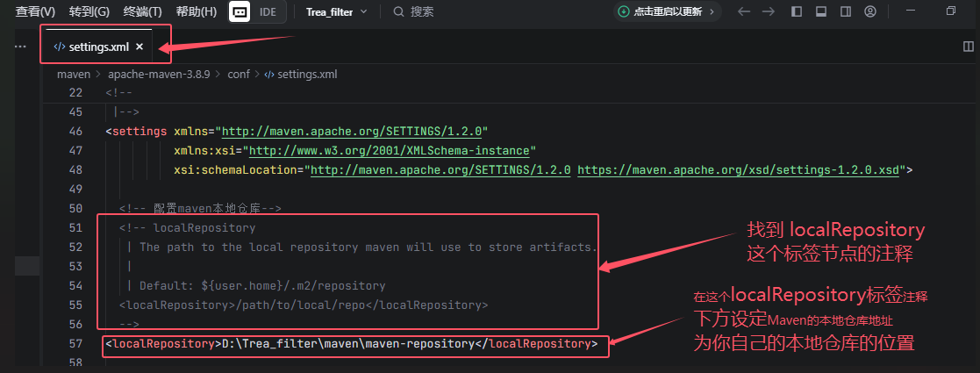Open the 查看(V) menu
This screenshot has height=373, width=980.
pyautogui.click(x=35, y=12)
